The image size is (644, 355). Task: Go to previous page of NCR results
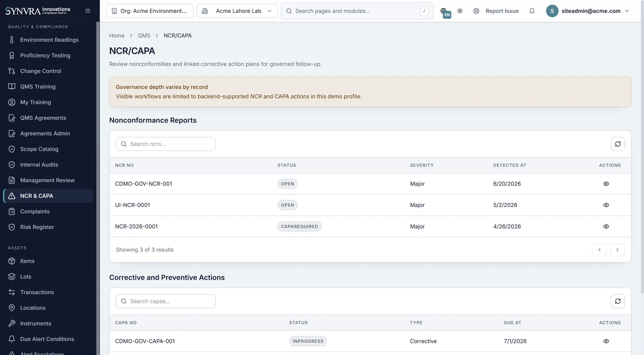[599, 250]
